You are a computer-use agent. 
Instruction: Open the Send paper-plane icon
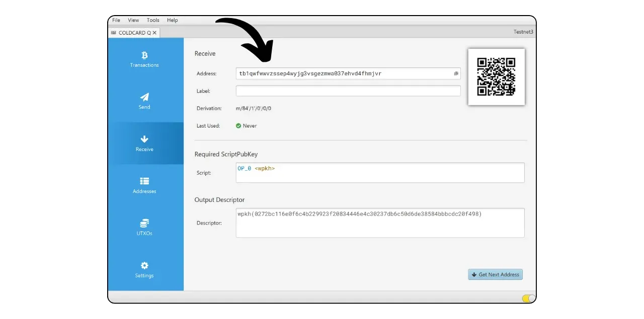[x=144, y=97]
